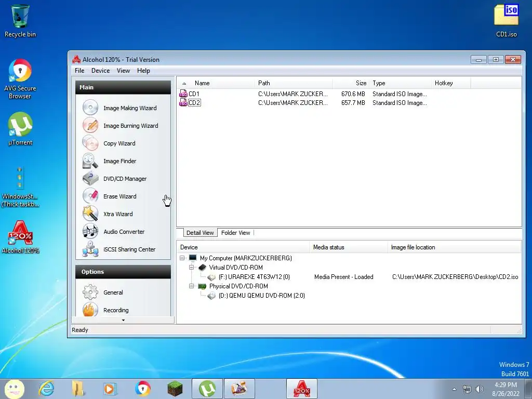
Task: Open Internet Explorer from the taskbar
Action: click(x=46, y=389)
